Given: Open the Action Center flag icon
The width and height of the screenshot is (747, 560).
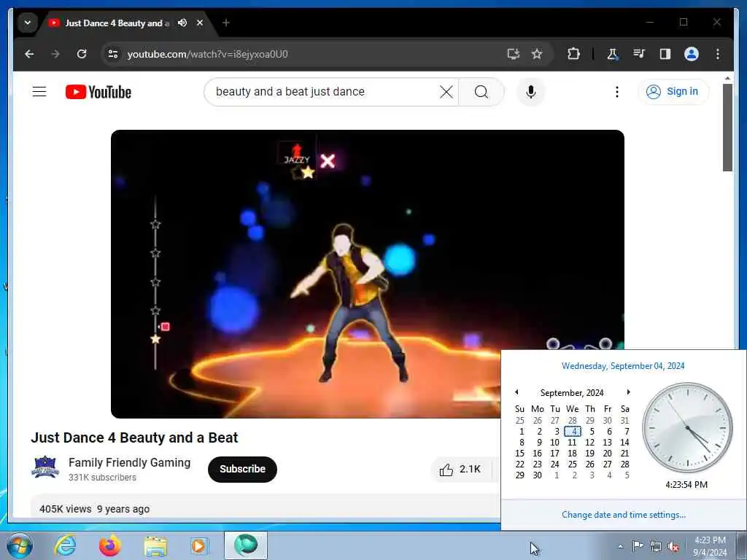Looking at the screenshot, I should [x=638, y=545].
